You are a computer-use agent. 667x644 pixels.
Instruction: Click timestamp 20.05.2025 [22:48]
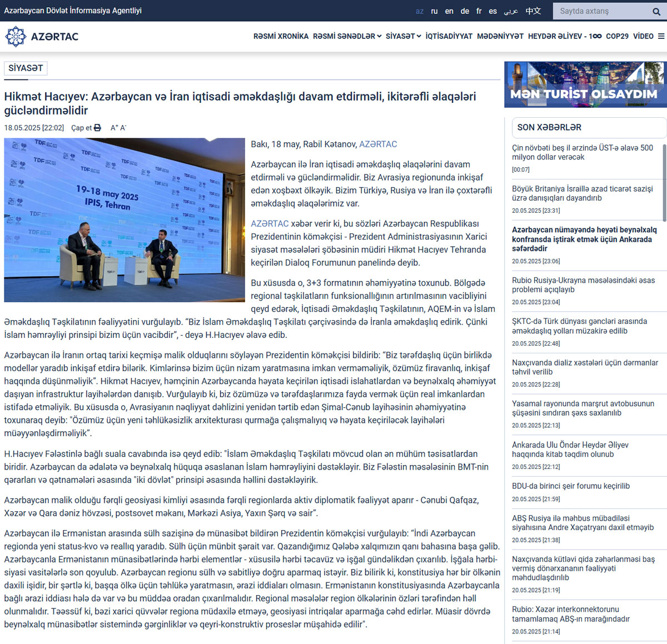[x=536, y=343]
